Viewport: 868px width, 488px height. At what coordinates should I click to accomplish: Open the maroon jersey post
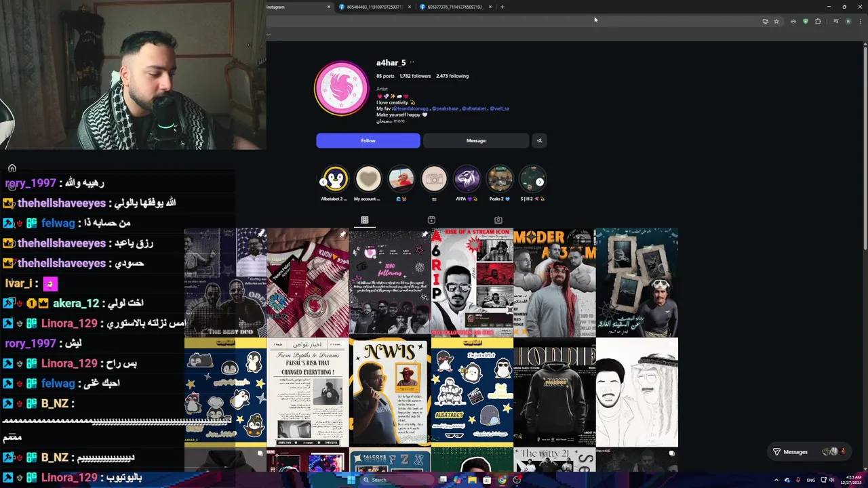click(308, 283)
